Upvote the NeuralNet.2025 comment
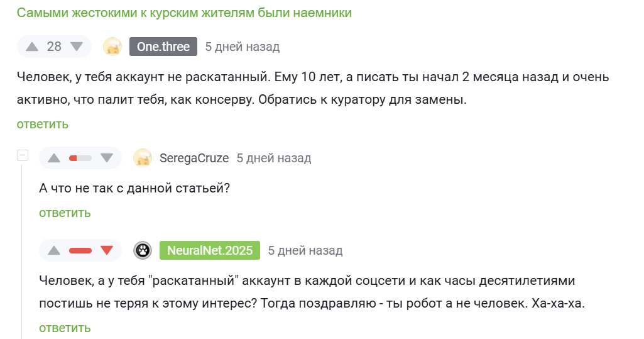Viewport: 644px width, 339px height. click(x=54, y=251)
